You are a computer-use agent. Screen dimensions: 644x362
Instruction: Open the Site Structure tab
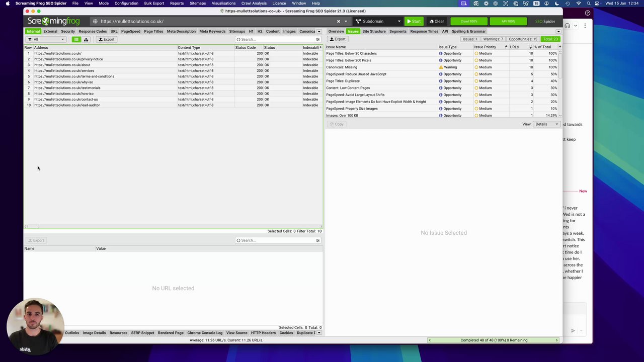pos(374,31)
